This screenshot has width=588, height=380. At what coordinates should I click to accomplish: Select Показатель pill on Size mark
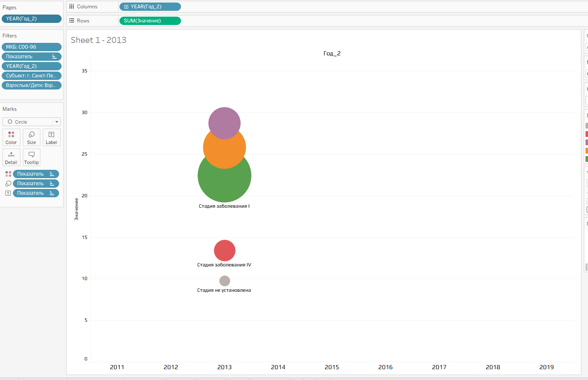click(36, 184)
